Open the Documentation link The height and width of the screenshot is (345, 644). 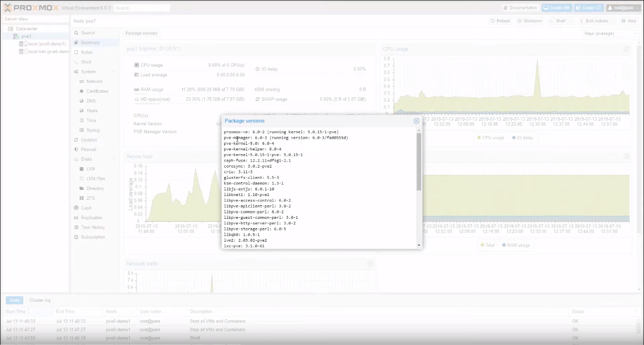pyautogui.click(x=520, y=8)
